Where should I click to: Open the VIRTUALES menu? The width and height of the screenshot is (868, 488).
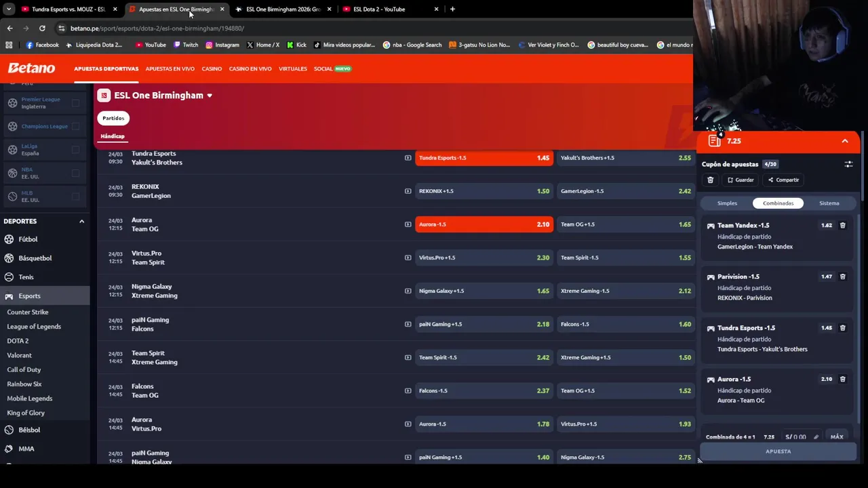pos(293,68)
